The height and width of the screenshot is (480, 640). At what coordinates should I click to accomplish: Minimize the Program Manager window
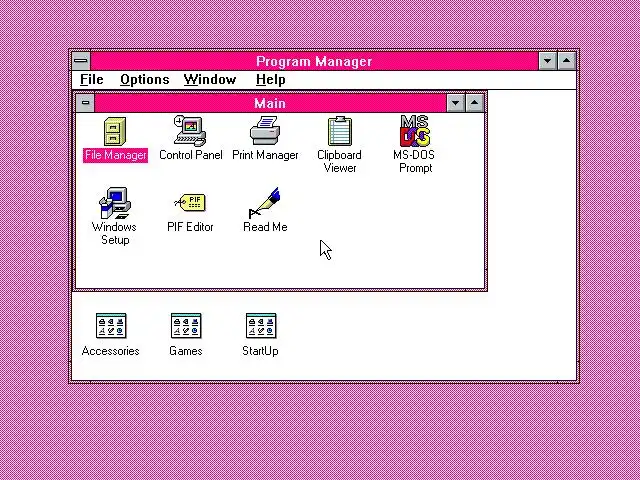coord(548,61)
